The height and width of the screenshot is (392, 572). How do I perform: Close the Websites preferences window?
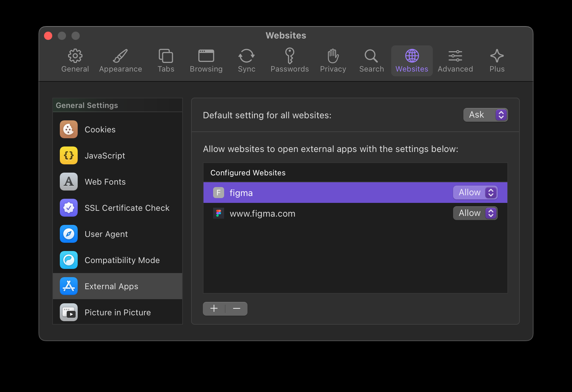coord(48,36)
